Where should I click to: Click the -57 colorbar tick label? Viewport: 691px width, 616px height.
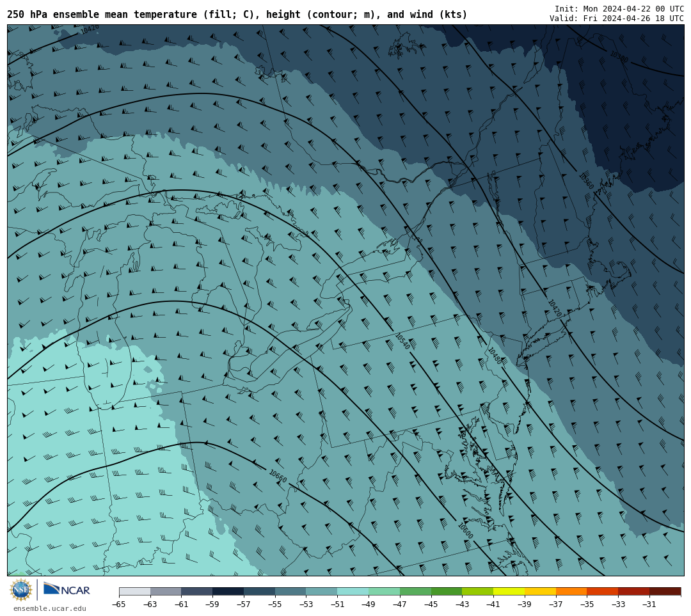point(244,604)
